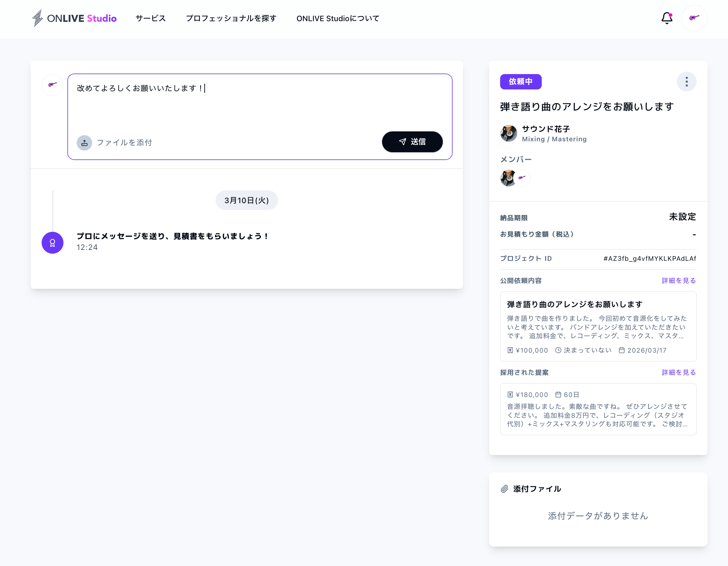728x566 pixels.
Task: Click the project ID #AZ3fb_g4vfMYKLKPAdLAf
Action: click(x=650, y=258)
